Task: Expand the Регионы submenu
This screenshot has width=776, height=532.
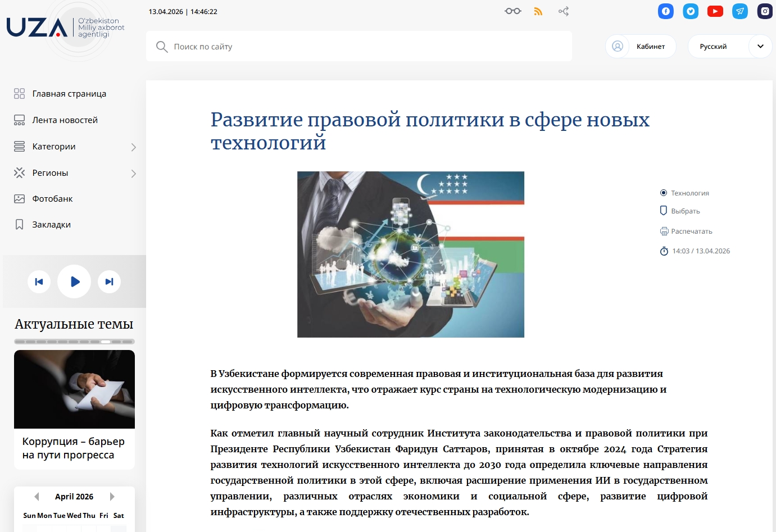Action: tap(133, 174)
